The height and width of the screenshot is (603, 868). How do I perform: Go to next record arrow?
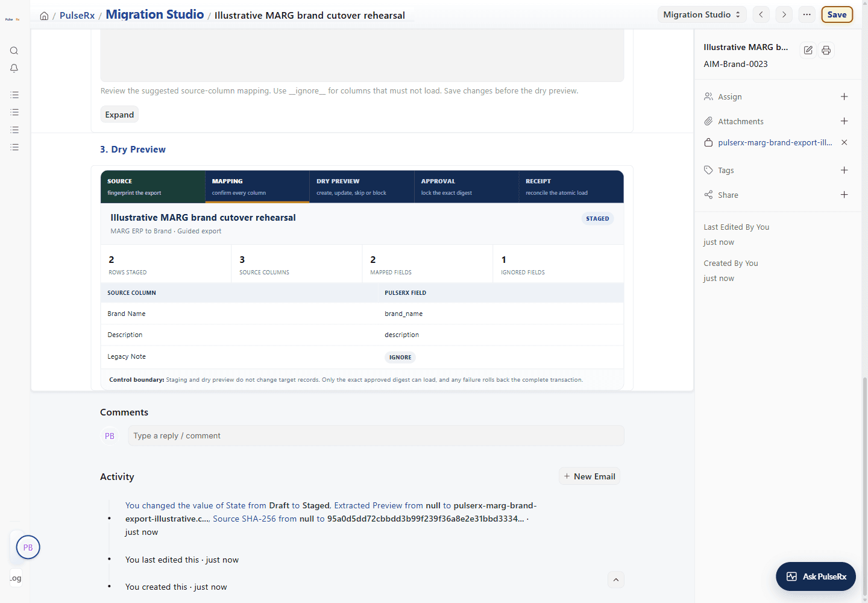[784, 14]
